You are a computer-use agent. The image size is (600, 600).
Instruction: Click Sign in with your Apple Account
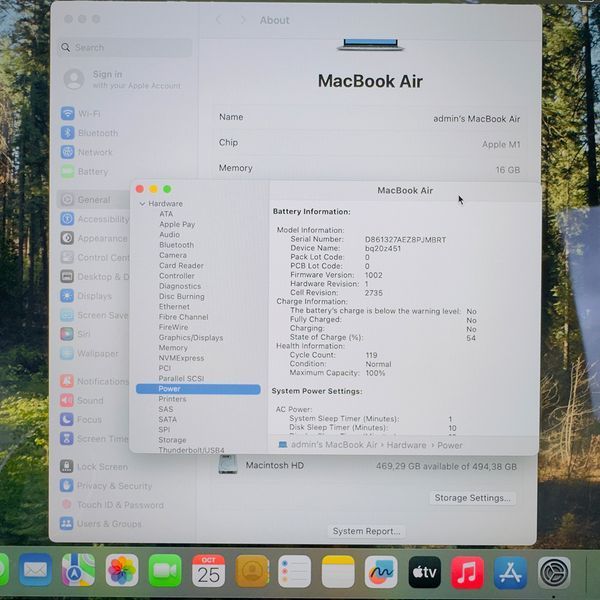click(x=122, y=79)
